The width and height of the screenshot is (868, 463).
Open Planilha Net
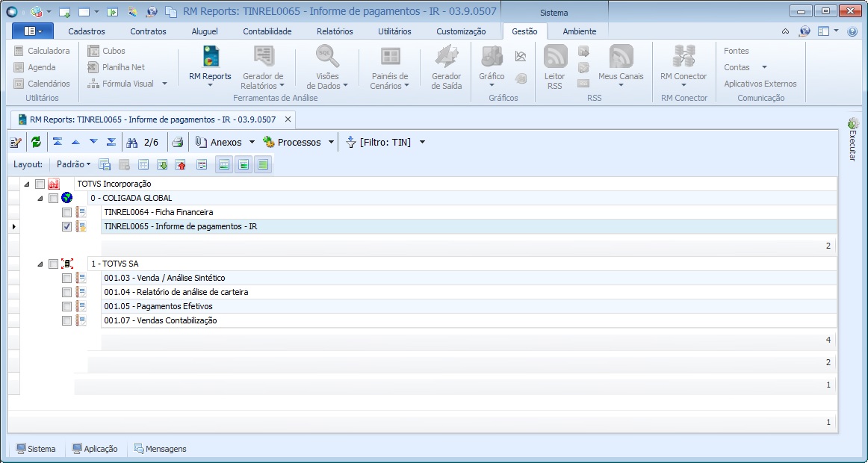(x=117, y=67)
